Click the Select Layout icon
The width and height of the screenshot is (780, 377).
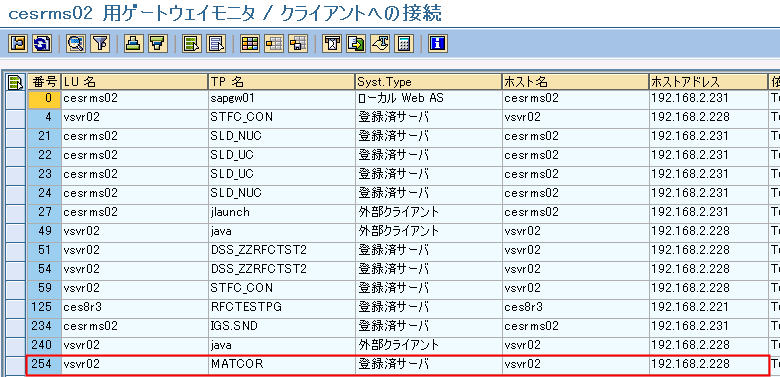(274, 44)
